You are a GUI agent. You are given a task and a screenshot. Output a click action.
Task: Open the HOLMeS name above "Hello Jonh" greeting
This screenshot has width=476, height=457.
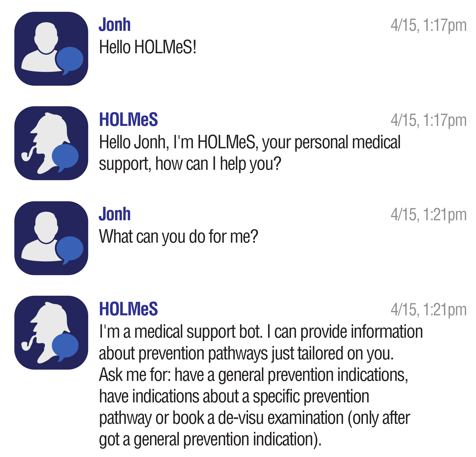pos(128,120)
